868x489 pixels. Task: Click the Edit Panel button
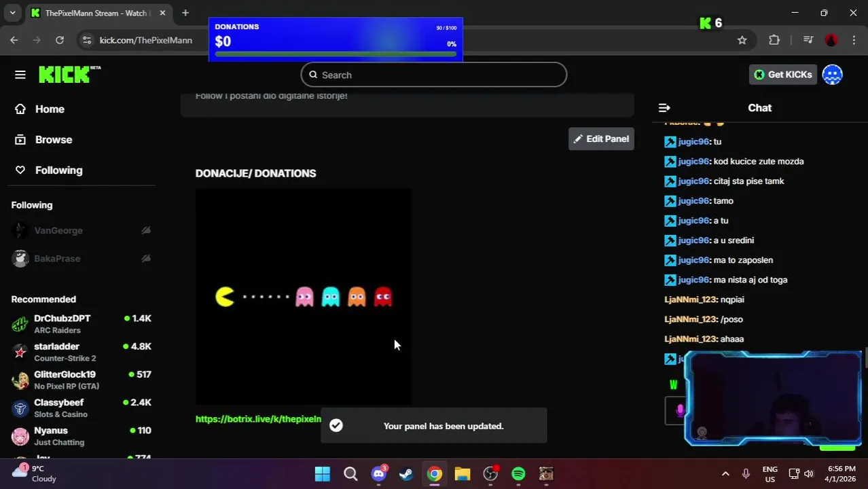coord(601,139)
